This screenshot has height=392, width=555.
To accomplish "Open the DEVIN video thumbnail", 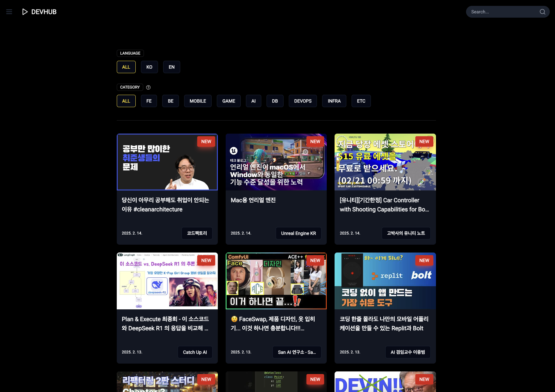I will (x=385, y=382).
